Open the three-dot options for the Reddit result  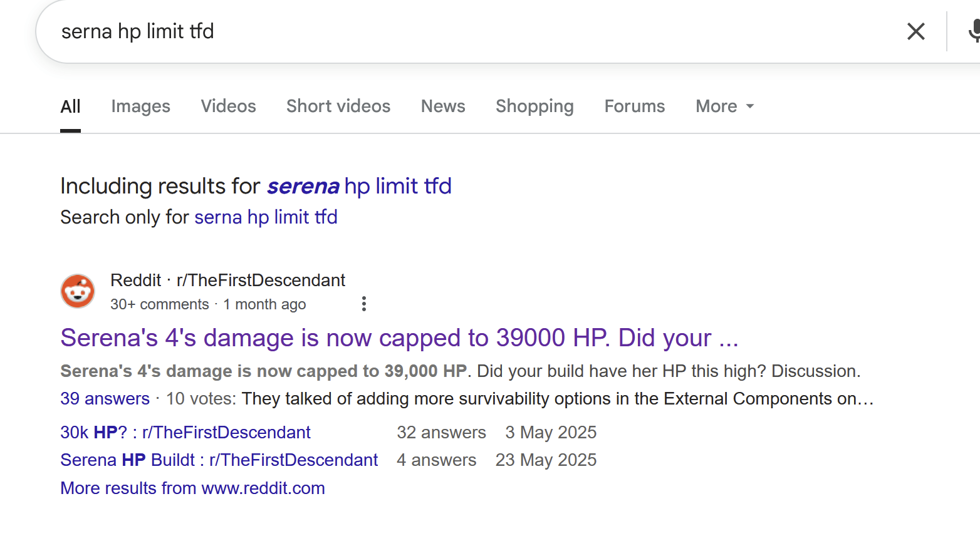click(x=364, y=304)
